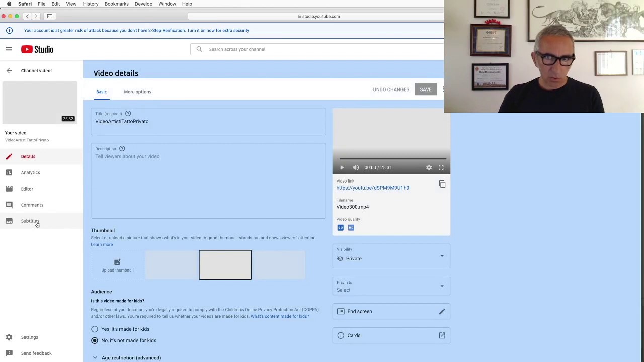Click the 2-Step Verification warning banner text
Image resolution: width=644 pixels, height=362 pixels.
click(136, 30)
